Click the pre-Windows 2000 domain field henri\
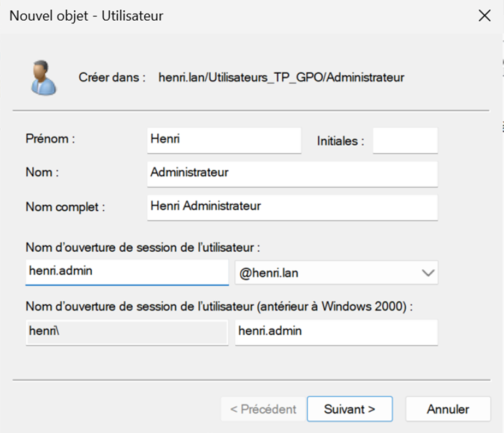The width and height of the screenshot is (504, 433). click(x=127, y=333)
